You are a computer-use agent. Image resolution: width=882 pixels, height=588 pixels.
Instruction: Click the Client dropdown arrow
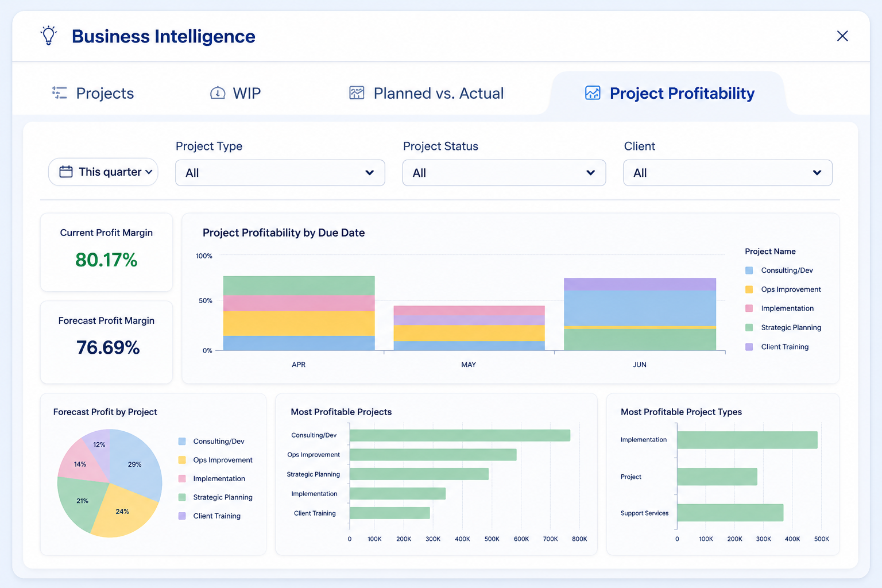coord(817,173)
